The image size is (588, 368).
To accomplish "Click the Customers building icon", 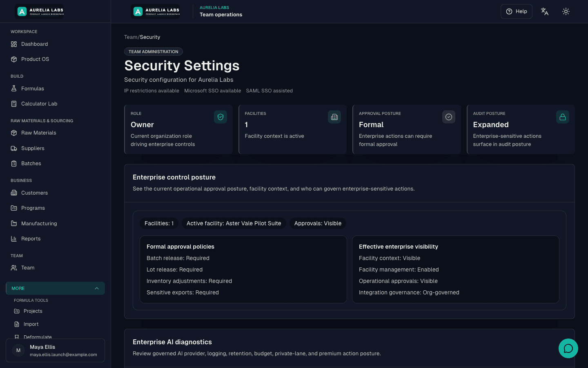I will click(x=14, y=193).
